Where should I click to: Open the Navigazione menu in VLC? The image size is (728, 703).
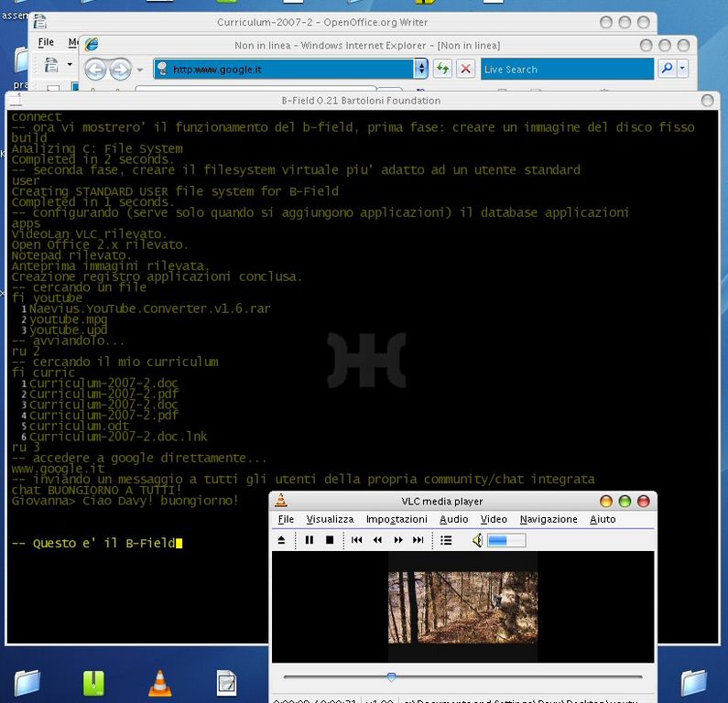coord(549,519)
